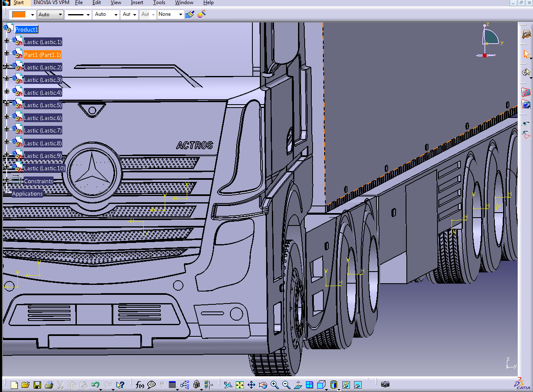The width and height of the screenshot is (533, 392).
Task: Click the padlock lock icon
Action: pos(197,385)
